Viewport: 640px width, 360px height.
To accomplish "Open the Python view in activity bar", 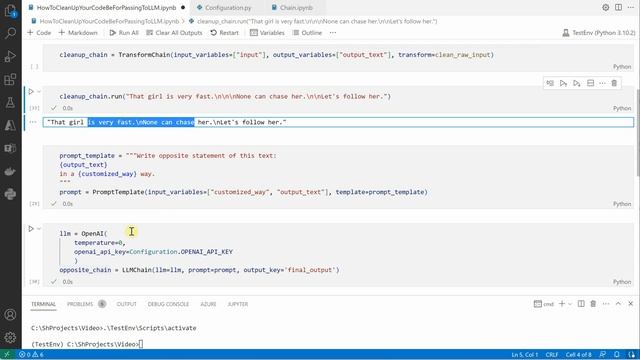I will coord(10,194).
